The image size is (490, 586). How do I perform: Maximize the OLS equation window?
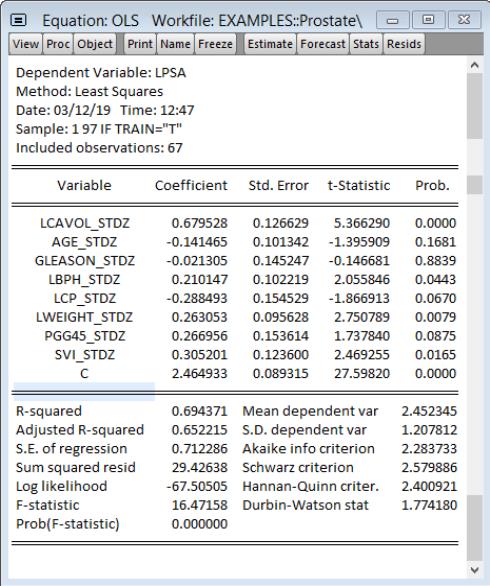click(x=428, y=20)
